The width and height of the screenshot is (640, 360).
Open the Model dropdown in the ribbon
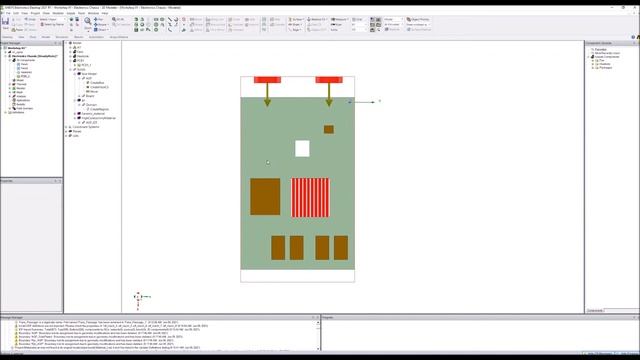pos(393,19)
